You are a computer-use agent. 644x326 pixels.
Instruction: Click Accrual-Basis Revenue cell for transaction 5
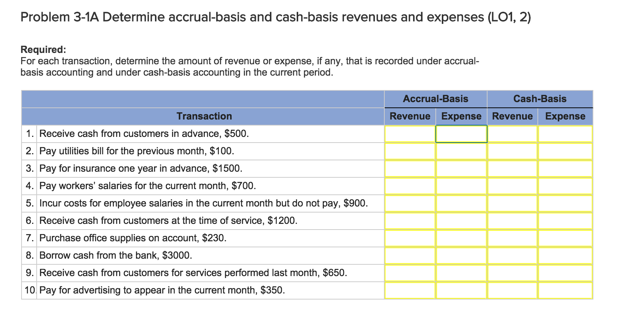[x=410, y=203]
